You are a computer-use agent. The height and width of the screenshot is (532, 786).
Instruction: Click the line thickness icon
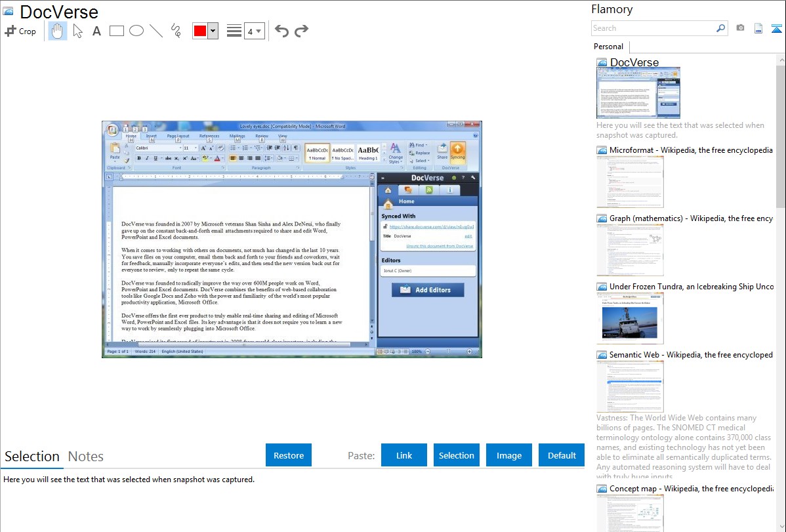tap(234, 31)
